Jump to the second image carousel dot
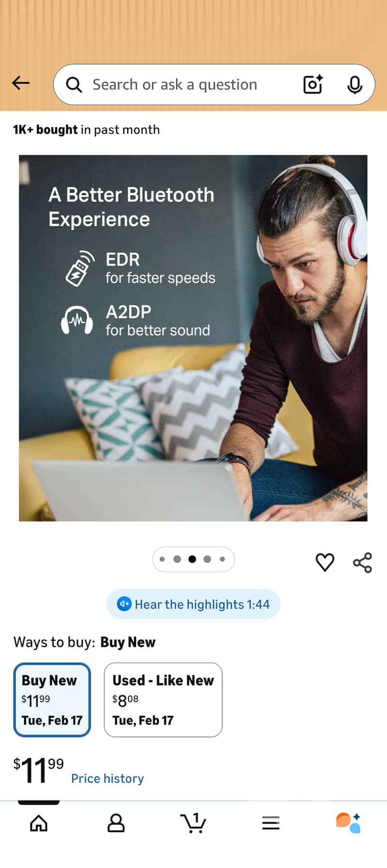The image size is (387, 868). pyautogui.click(x=177, y=559)
